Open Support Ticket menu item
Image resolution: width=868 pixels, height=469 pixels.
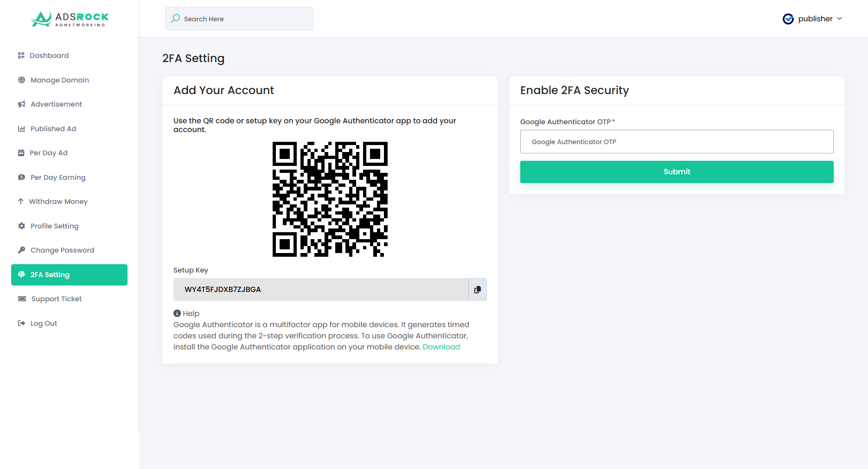tap(56, 299)
